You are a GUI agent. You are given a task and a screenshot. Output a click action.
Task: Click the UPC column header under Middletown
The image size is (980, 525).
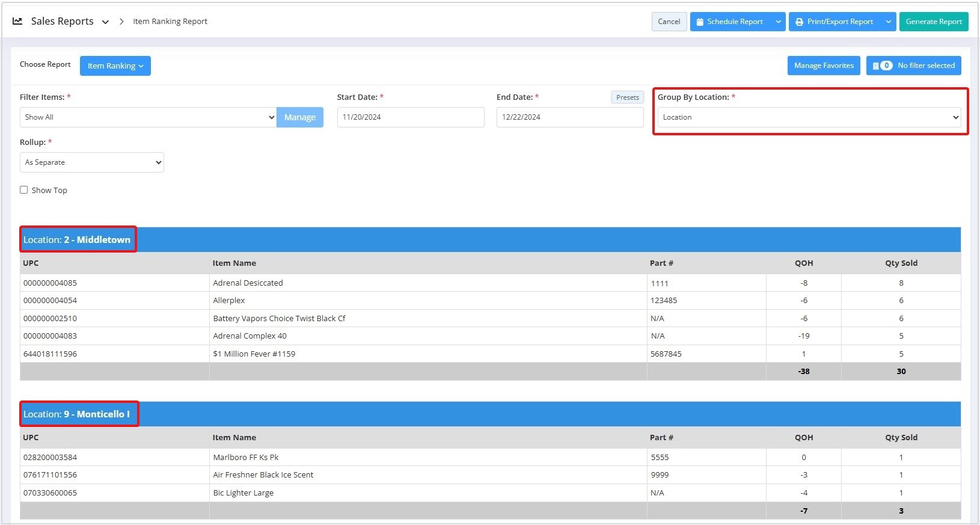31,263
